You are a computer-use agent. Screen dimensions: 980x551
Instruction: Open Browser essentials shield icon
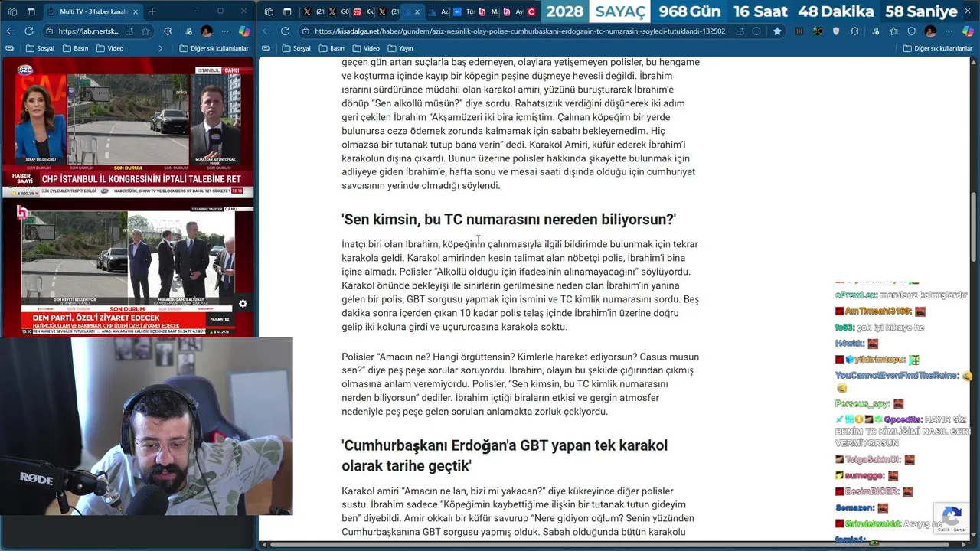tap(912, 31)
